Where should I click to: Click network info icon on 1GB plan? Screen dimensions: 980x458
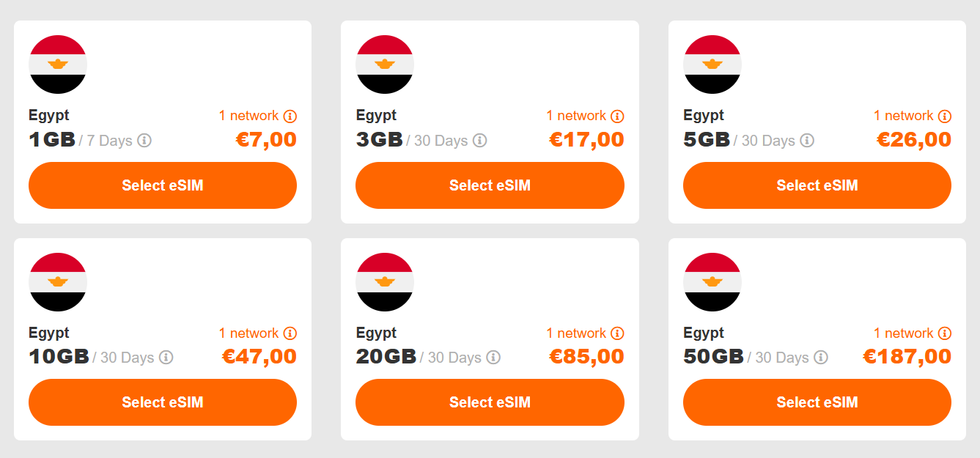point(290,117)
